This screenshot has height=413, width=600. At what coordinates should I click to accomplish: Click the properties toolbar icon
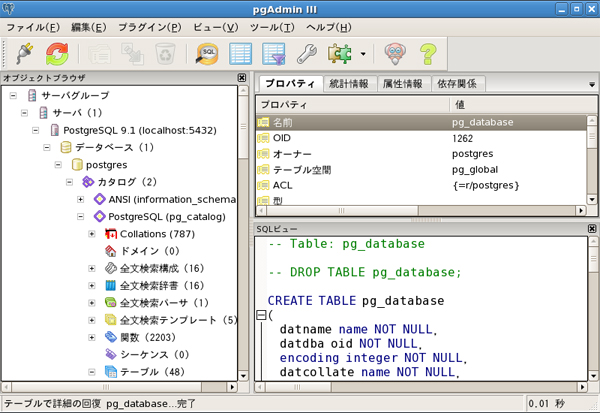[99, 54]
